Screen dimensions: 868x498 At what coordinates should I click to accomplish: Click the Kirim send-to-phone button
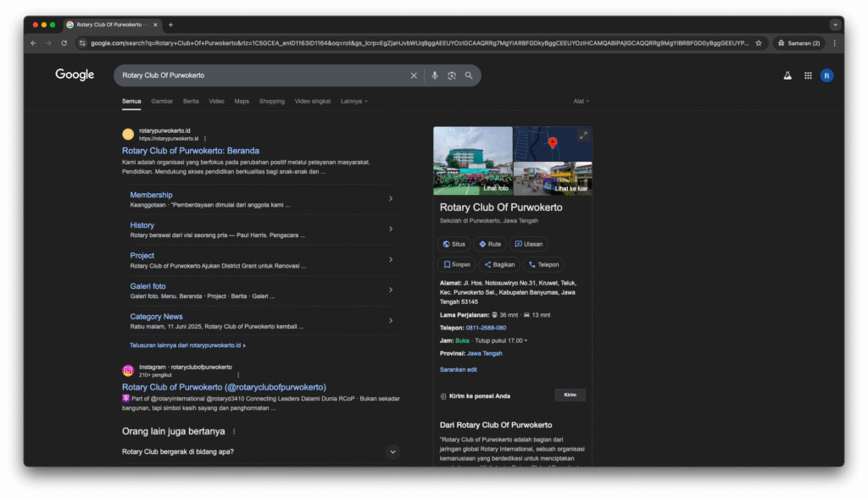570,395
